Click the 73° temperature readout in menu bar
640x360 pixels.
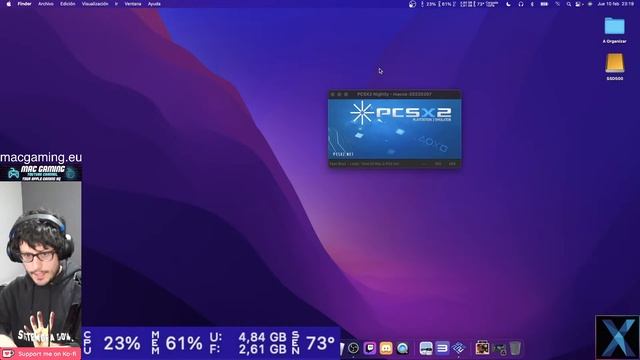click(x=480, y=4)
